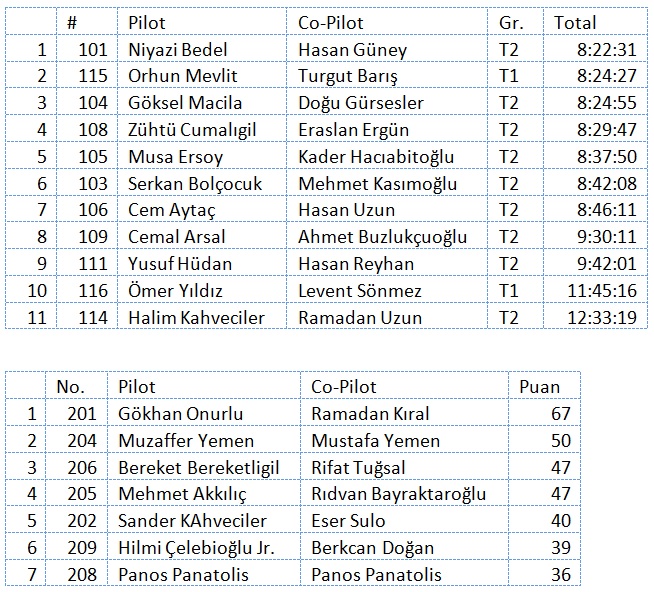Select the Total column header

click(x=575, y=22)
